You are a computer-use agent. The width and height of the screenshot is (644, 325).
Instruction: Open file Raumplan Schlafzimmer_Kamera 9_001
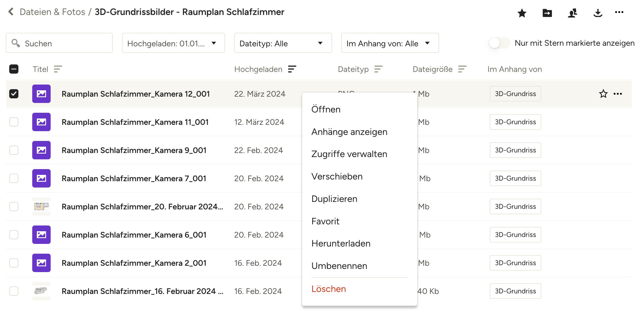pyautogui.click(x=134, y=150)
